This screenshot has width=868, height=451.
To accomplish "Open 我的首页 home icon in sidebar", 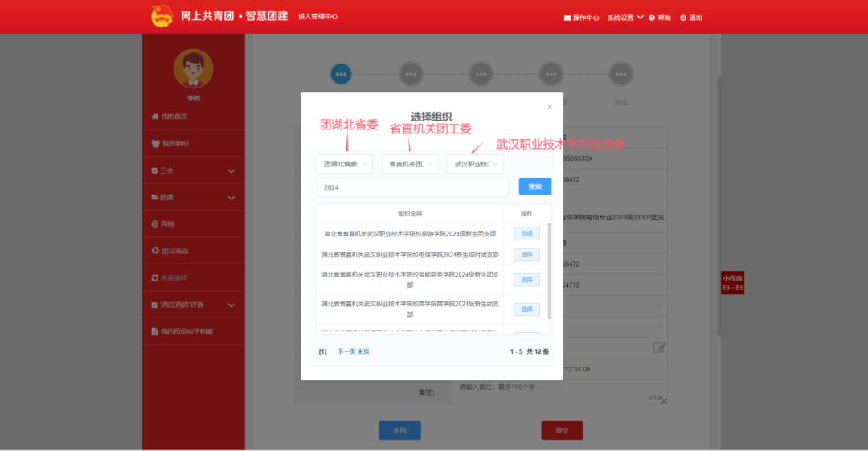I will tap(155, 117).
